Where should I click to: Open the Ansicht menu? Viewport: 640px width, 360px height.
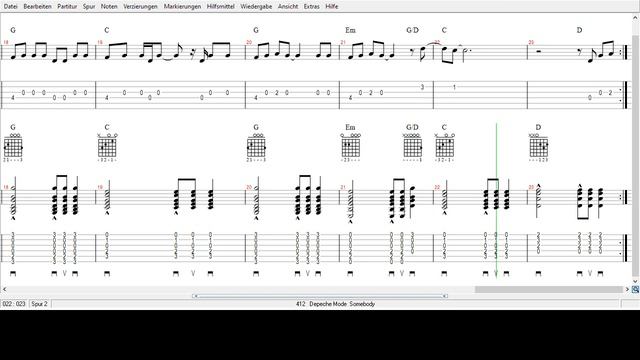click(x=288, y=7)
